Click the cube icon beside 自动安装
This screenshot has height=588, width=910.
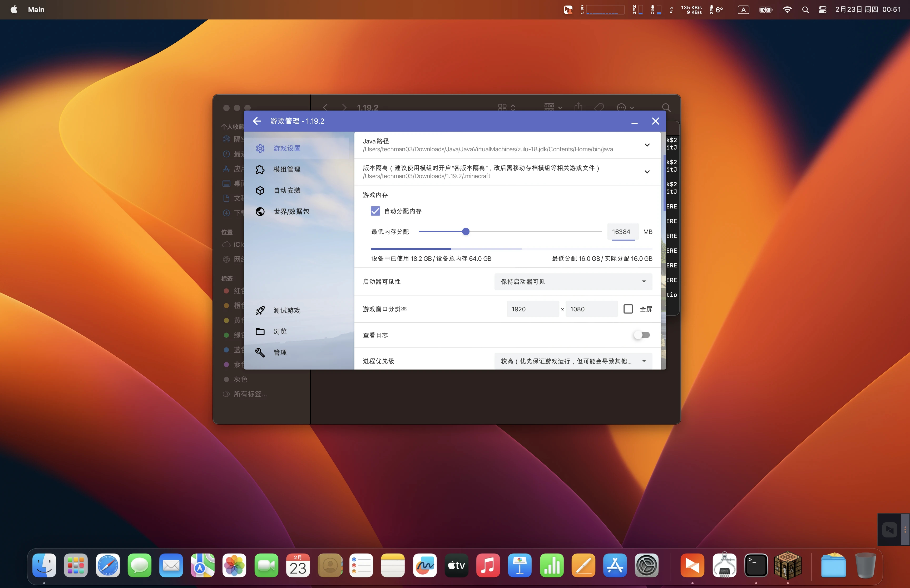(x=260, y=190)
